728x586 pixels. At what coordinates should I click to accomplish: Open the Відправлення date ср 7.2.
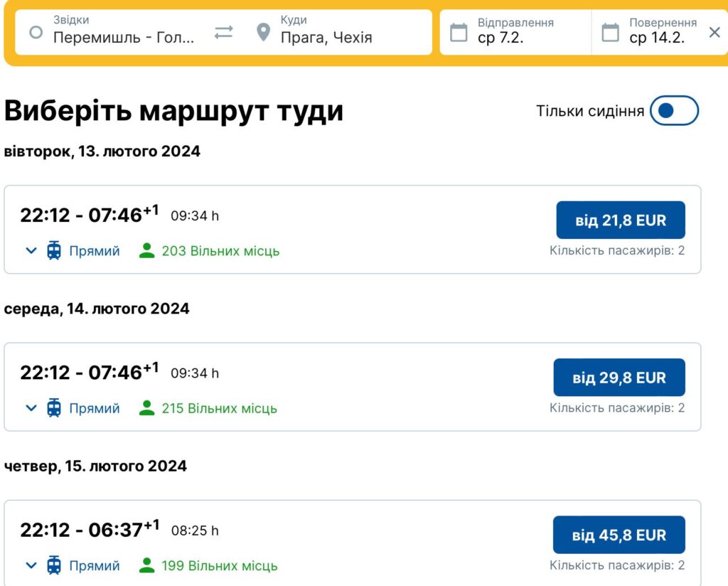point(515,32)
